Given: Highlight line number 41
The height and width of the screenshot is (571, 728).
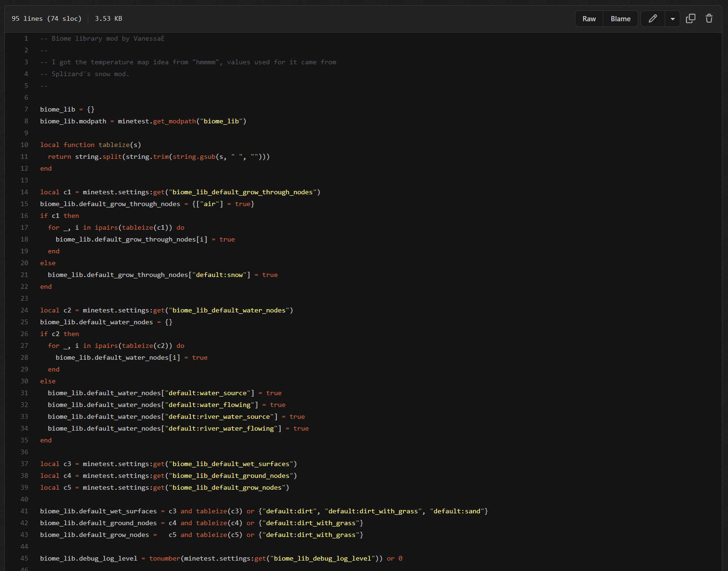Looking at the screenshot, I should (25, 511).
